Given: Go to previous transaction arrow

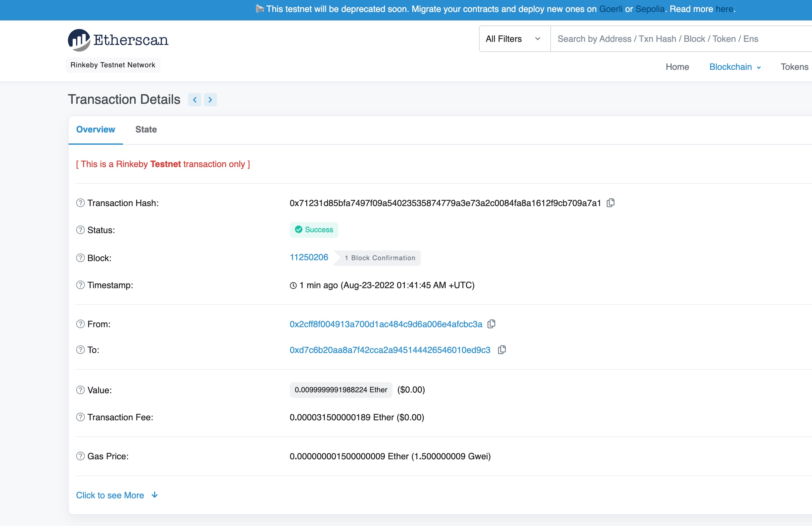Looking at the screenshot, I should click(x=194, y=100).
